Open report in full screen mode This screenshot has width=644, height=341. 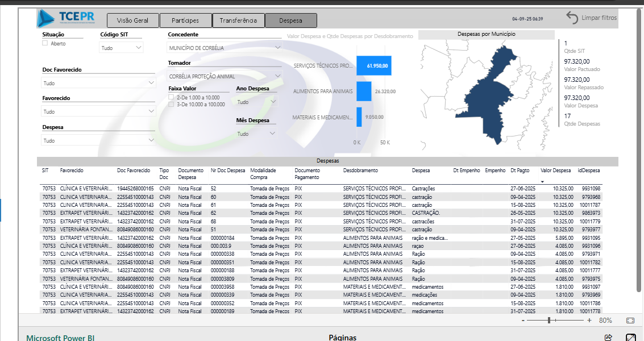630,338
